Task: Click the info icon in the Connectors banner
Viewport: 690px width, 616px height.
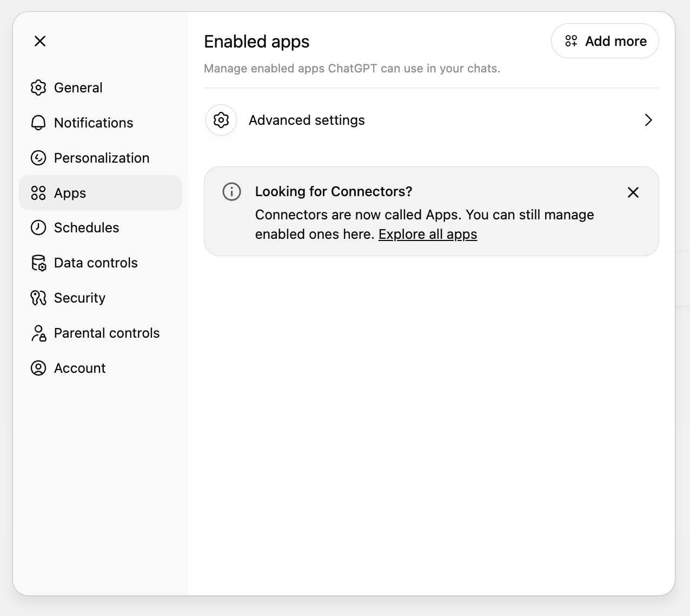Action: tap(231, 192)
